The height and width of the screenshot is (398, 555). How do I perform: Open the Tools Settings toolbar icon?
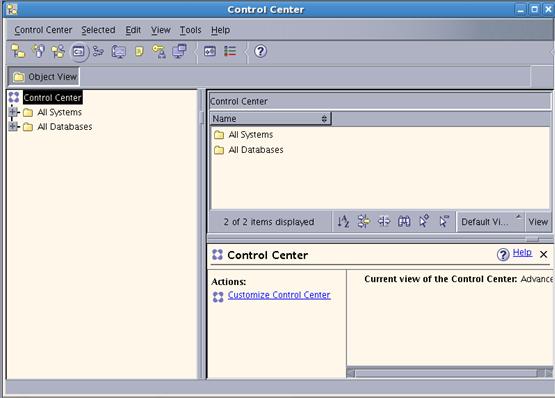pos(210,51)
